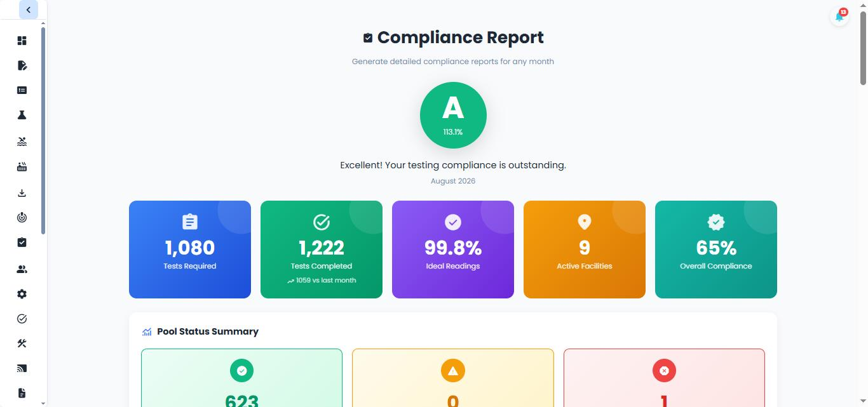Viewport: 868px width, 407px height.
Task: Open the document file icon in the sidebar
Action: coord(22,393)
